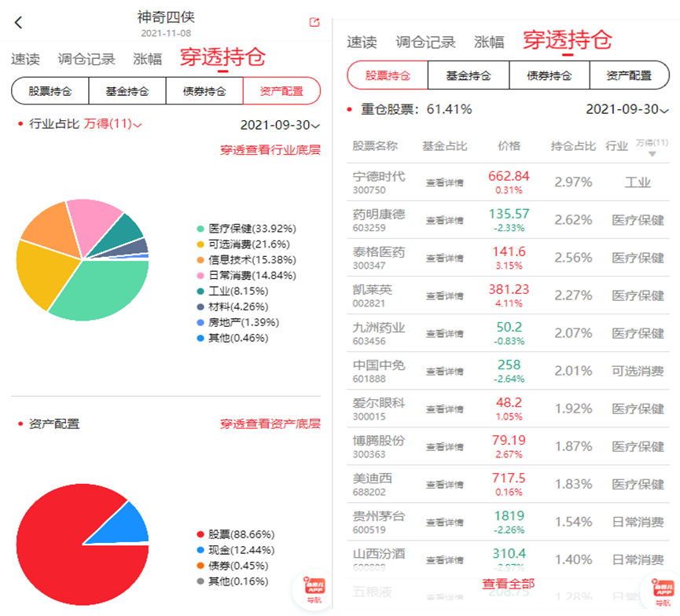Choose 资产配置 segment in right panel

point(629,75)
